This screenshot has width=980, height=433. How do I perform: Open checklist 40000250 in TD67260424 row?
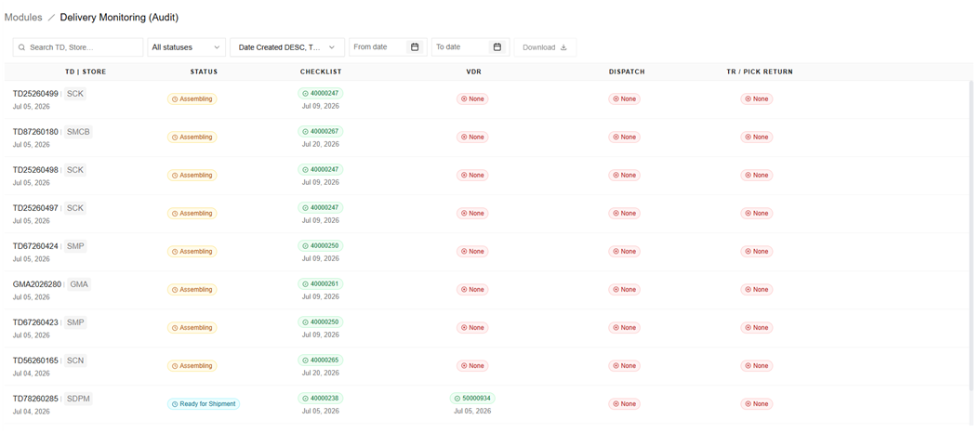(x=321, y=245)
